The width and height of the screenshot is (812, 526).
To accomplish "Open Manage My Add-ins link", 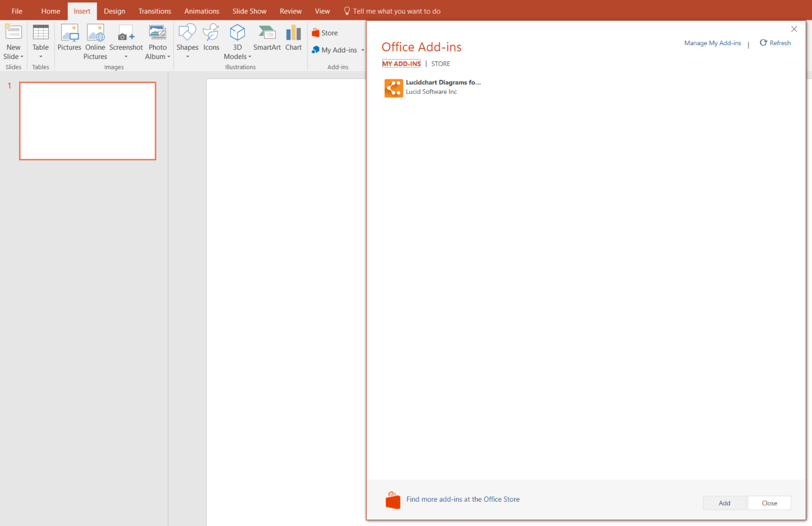I will click(x=713, y=43).
